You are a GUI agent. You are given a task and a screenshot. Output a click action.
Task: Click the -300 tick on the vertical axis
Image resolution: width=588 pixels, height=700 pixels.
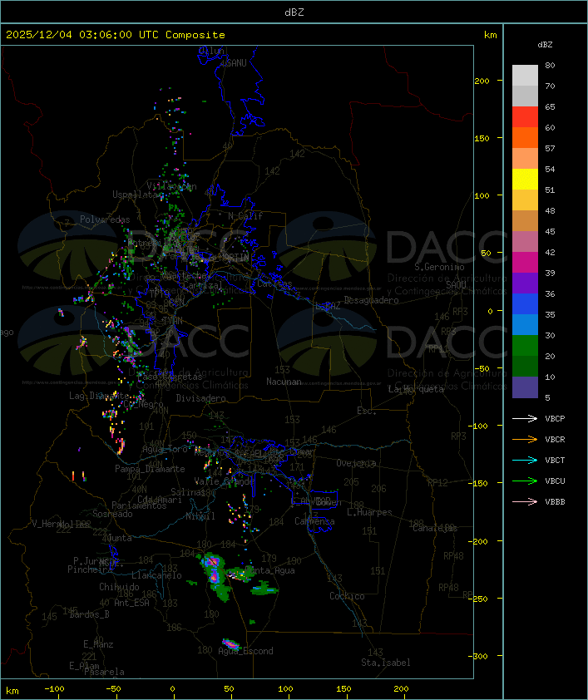[477, 656]
